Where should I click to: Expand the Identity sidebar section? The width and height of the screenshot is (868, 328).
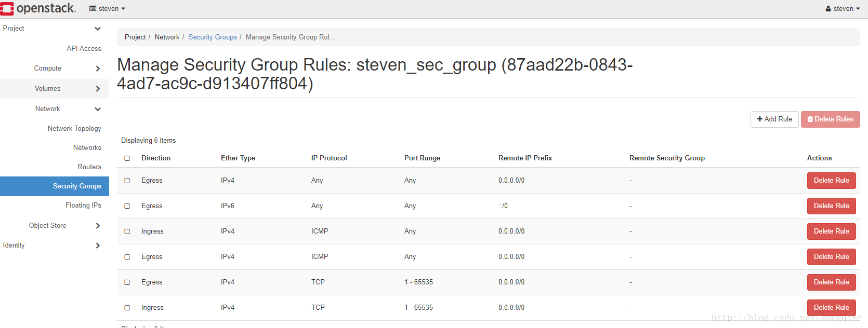55,245
